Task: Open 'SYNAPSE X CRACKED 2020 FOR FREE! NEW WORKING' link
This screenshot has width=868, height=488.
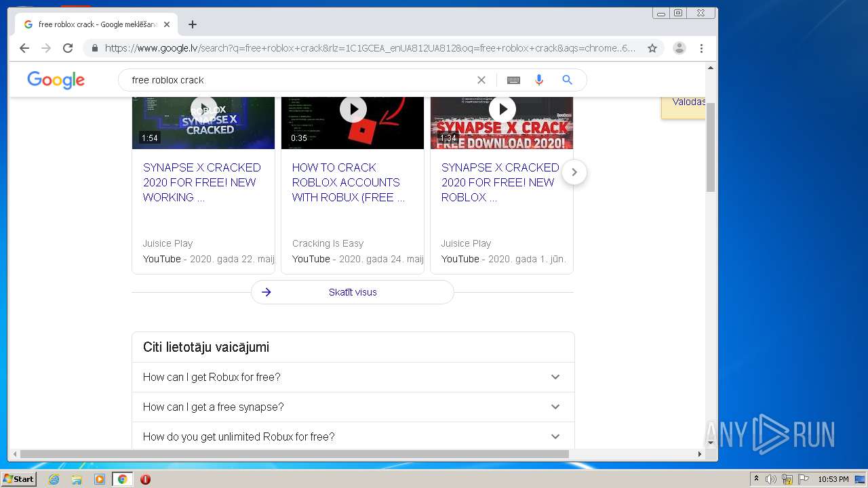Action: pyautogui.click(x=202, y=182)
